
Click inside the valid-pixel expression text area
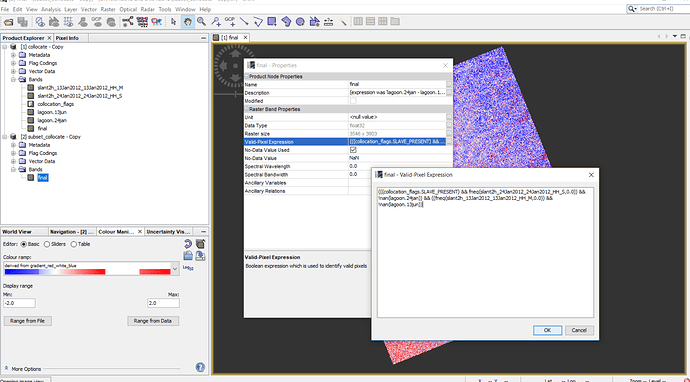pyautogui.click(x=485, y=253)
